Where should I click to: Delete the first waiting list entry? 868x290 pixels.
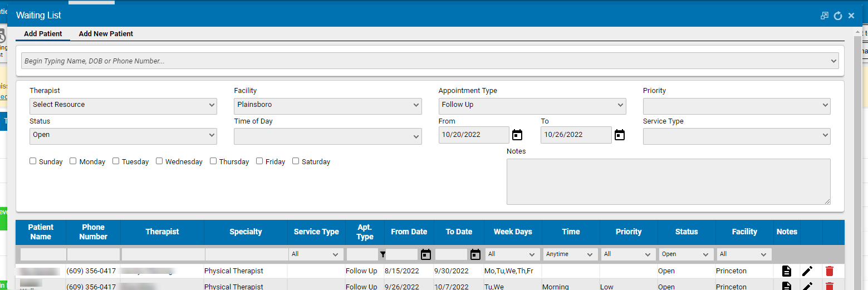tap(830, 271)
